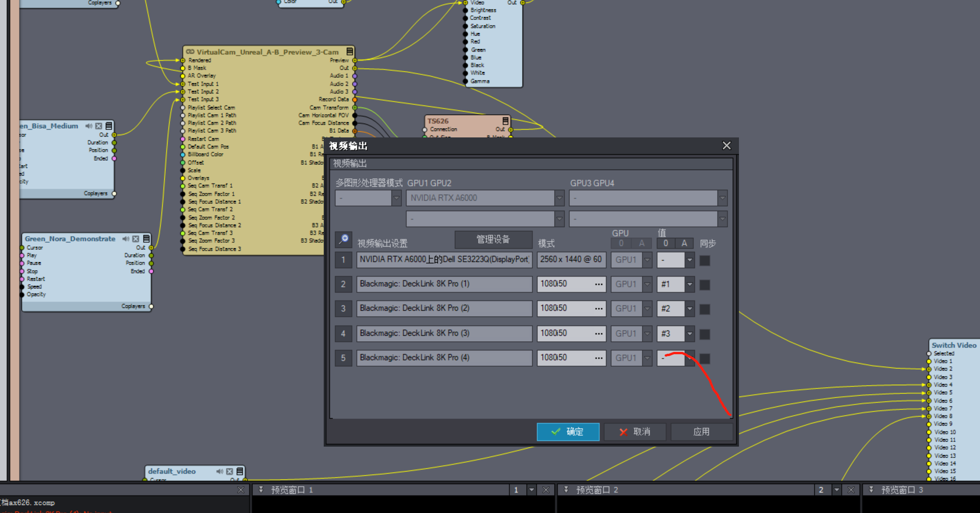980x513 pixels.
Task: Open menu icon of Green_Nora_Demonstrate node
Action: pyautogui.click(x=146, y=239)
